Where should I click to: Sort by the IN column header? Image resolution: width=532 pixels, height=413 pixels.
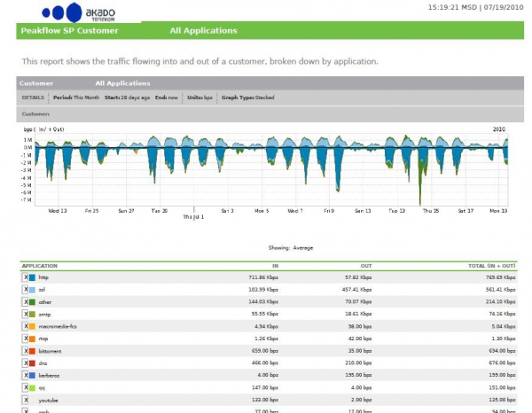[x=275, y=266]
